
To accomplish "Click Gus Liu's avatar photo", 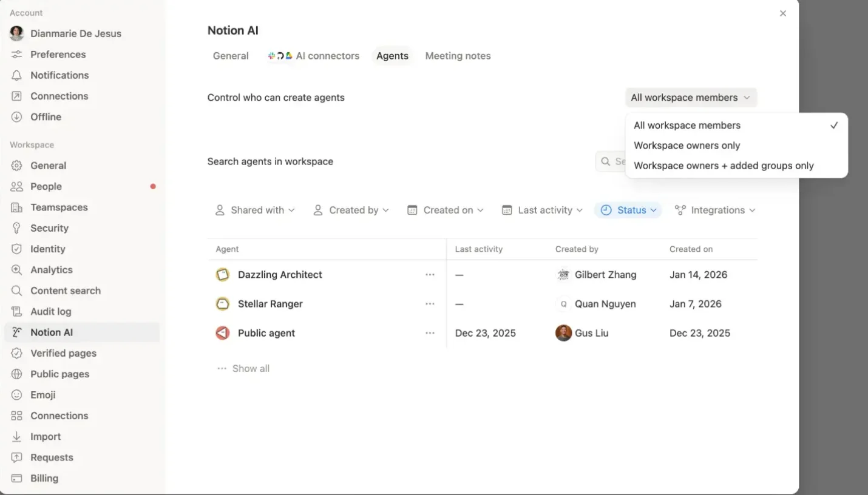I will tap(563, 333).
